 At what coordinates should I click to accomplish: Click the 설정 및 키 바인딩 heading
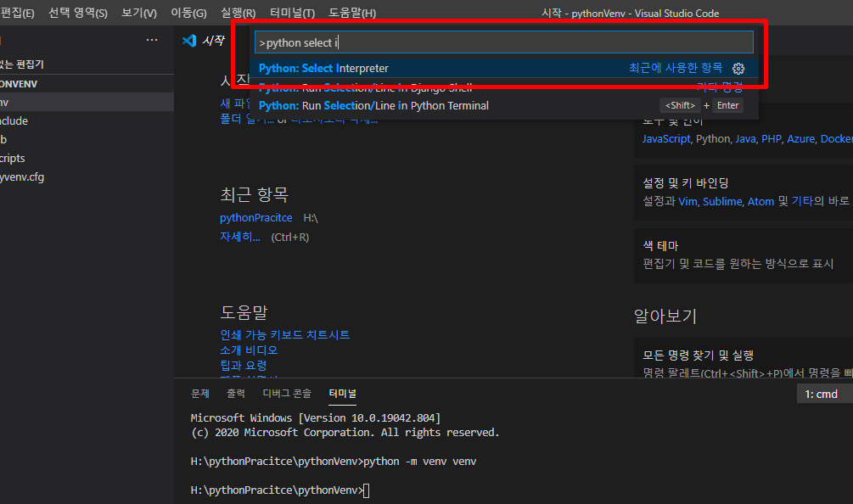point(686,183)
